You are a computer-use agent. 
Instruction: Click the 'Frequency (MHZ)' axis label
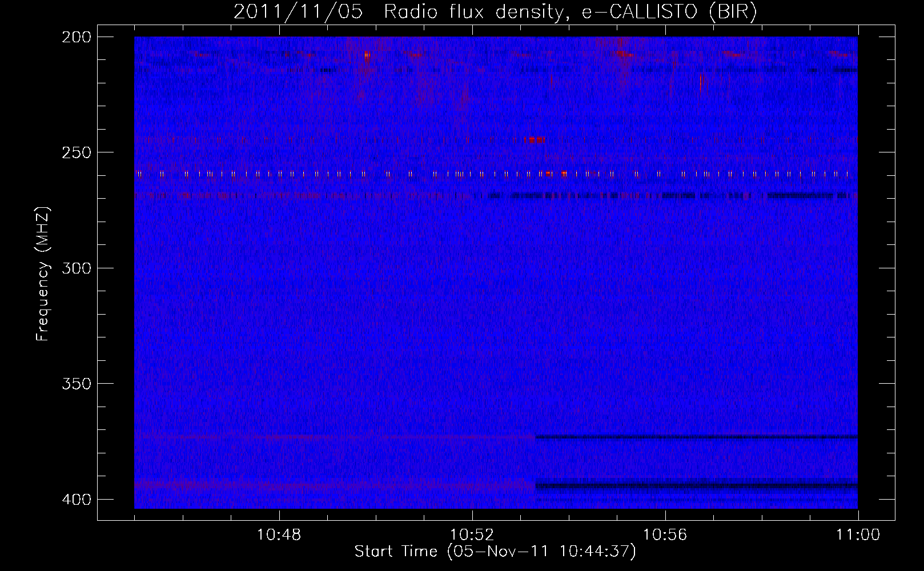pyautogui.click(x=43, y=274)
